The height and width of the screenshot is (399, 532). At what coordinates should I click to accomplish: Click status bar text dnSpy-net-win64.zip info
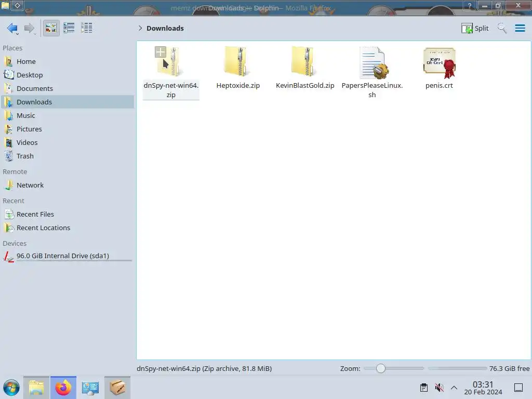204,368
